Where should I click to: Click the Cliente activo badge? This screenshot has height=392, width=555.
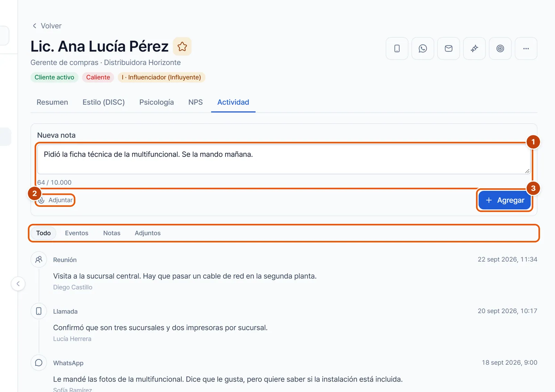[54, 77]
